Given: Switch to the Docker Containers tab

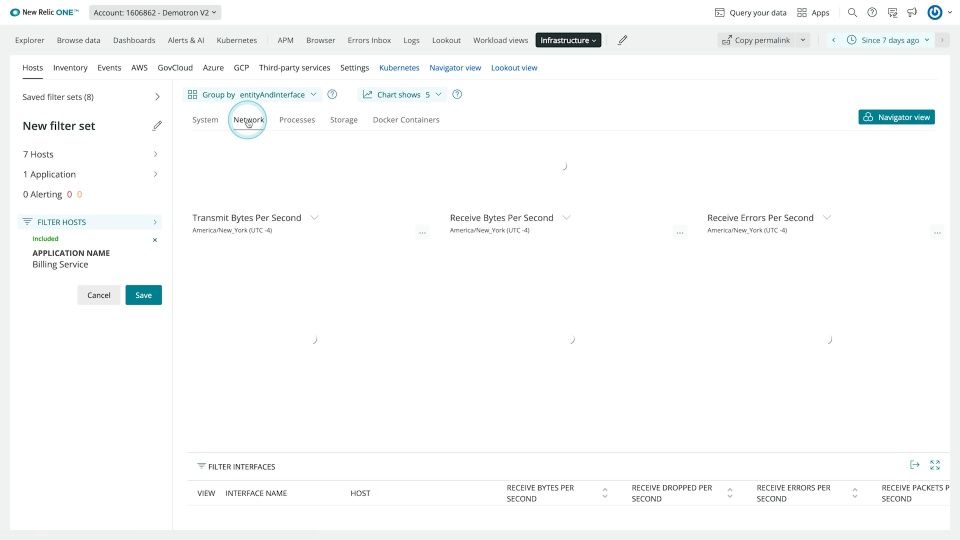Looking at the screenshot, I should coord(406,119).
